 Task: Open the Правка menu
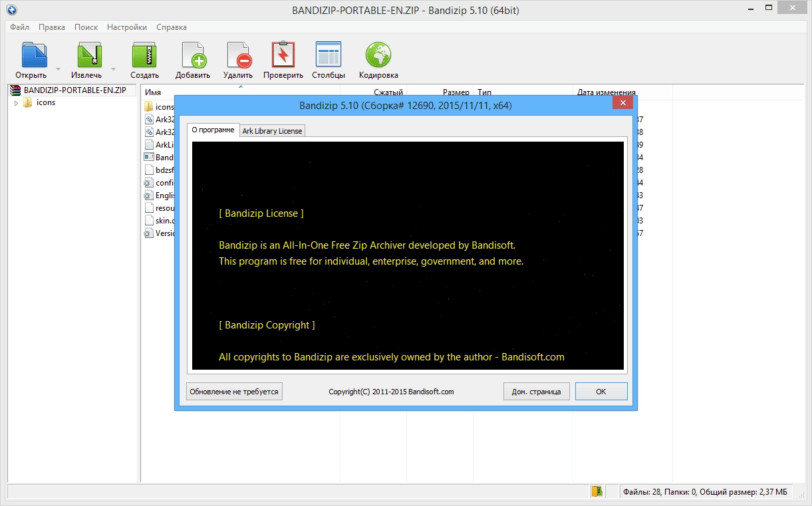[x=52, y=27]
